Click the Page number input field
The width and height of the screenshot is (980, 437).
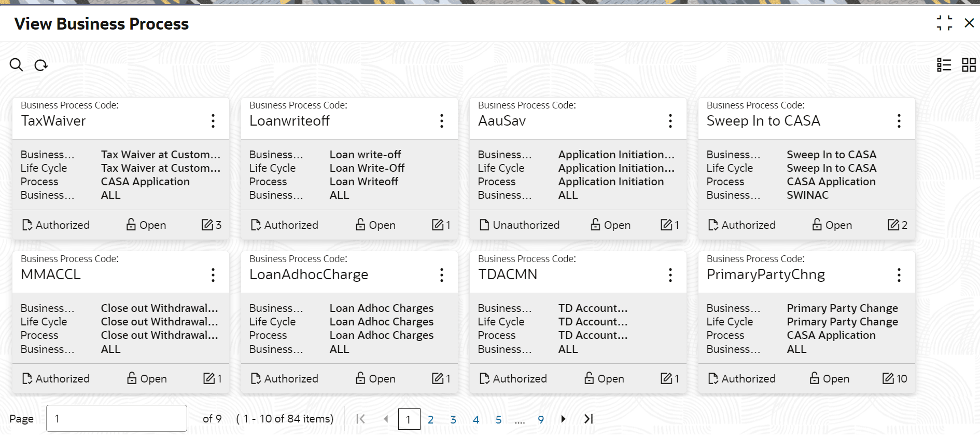click(117, 418)
